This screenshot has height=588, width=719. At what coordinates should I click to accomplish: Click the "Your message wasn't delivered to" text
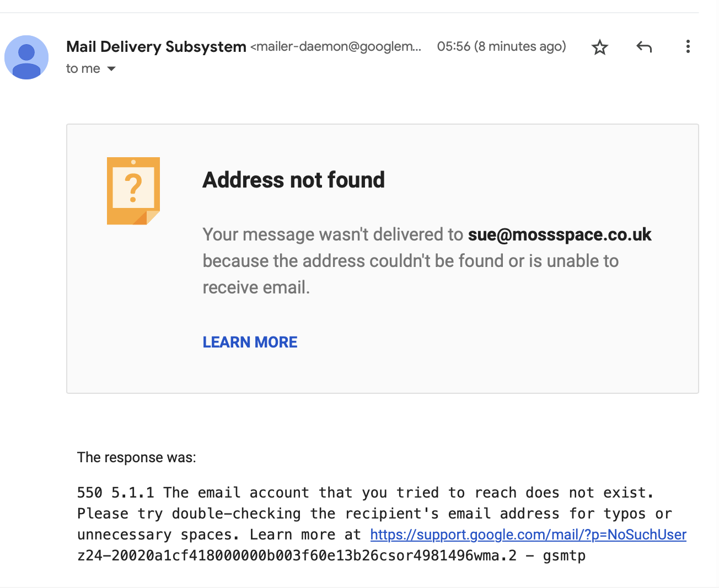click(x=332, y=234)
